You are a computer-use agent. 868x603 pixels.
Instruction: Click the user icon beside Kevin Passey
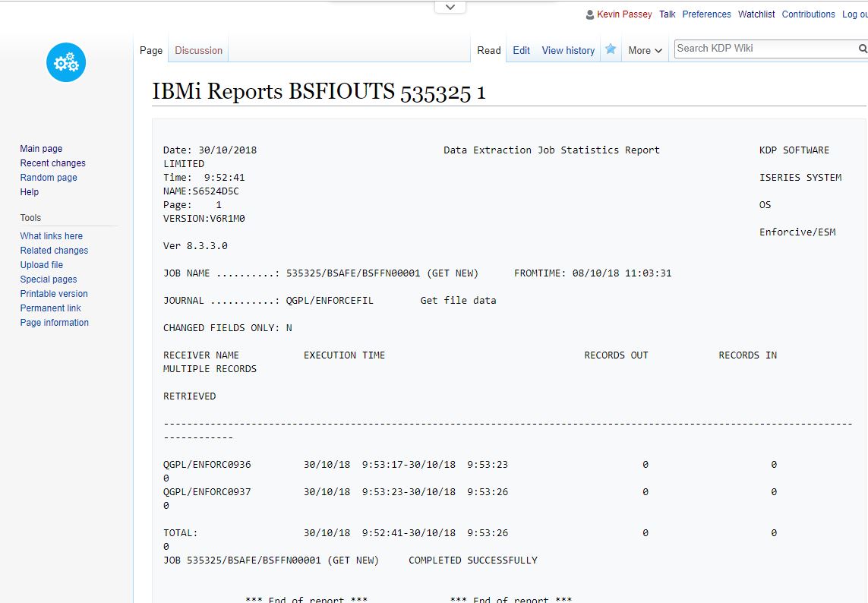tap(590, 14)
